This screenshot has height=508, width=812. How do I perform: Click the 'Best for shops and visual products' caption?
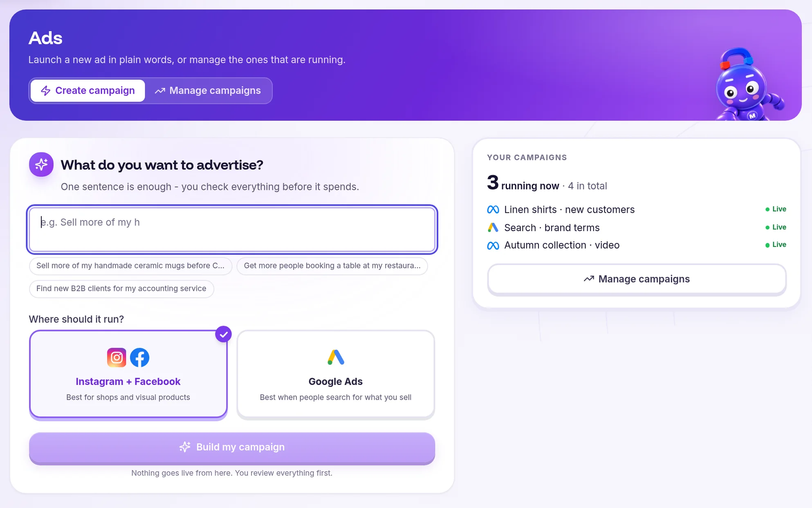[128, 398]
